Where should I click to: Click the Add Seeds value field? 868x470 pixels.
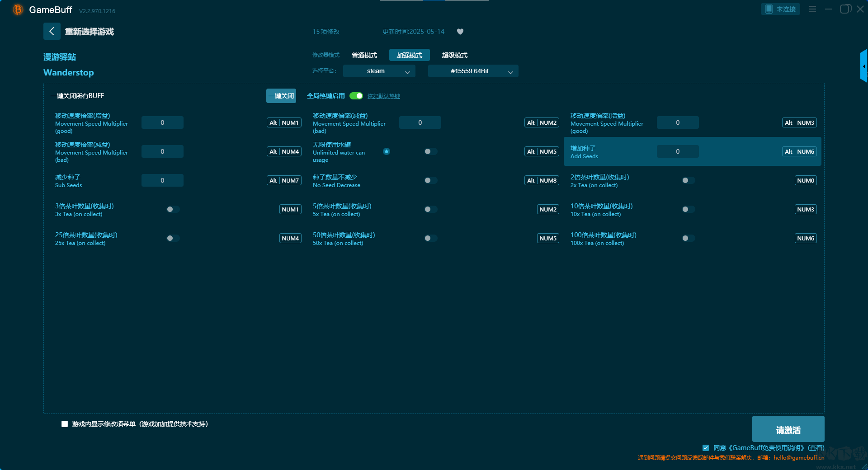pos(677,152)
